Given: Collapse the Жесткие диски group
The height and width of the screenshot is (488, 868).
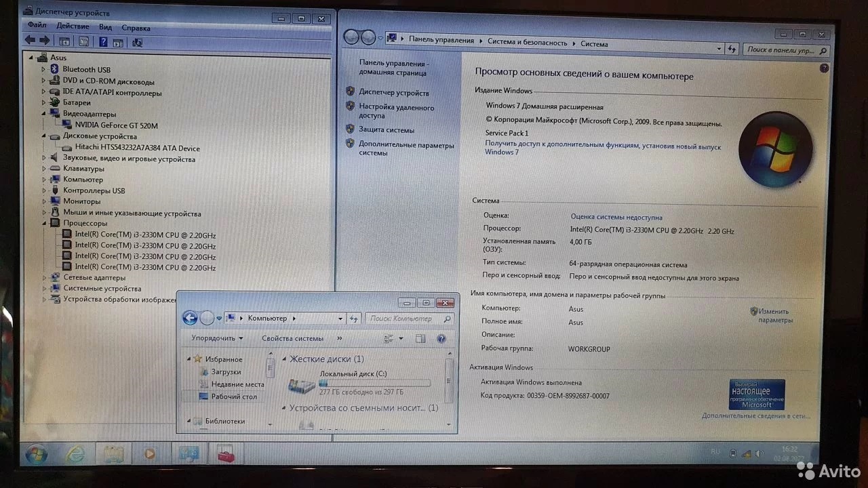Looking at the screenshot, I should click(x=284, y=359).
